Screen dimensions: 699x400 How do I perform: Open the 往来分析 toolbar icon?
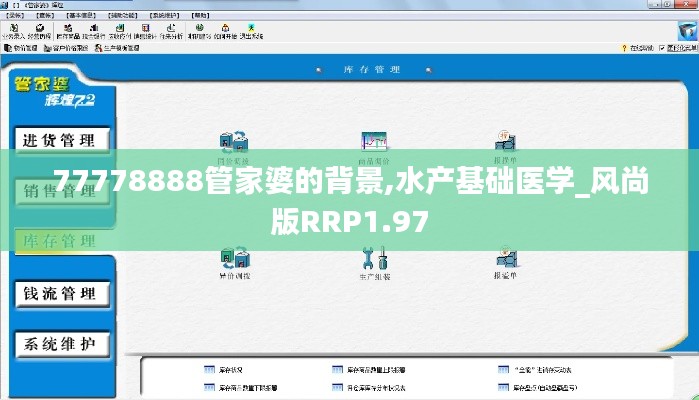171,31
